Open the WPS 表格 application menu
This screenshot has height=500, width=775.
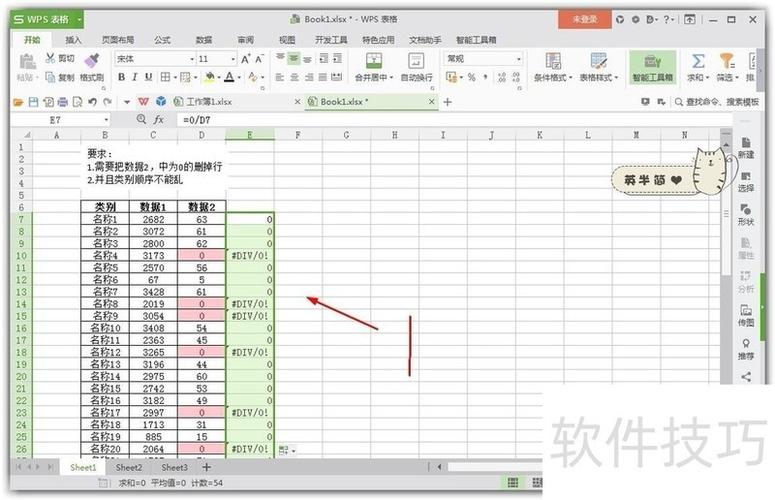(x=47, y=19)
